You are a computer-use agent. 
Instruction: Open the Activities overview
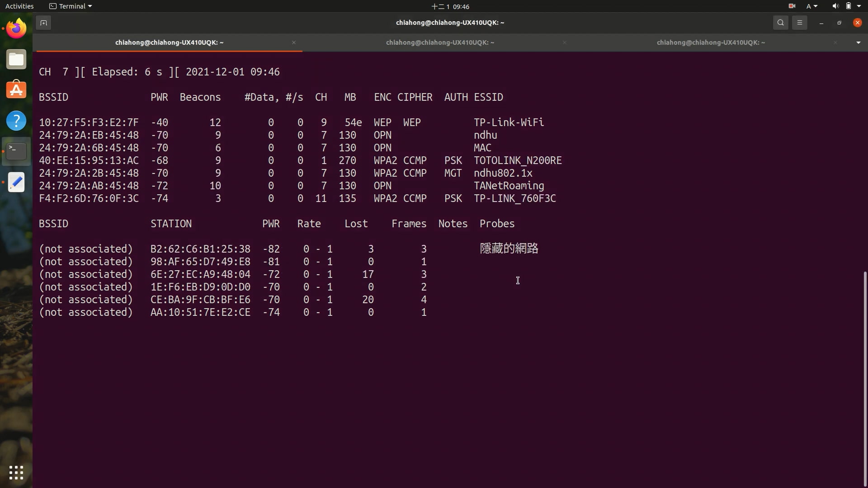coord(19,6)
